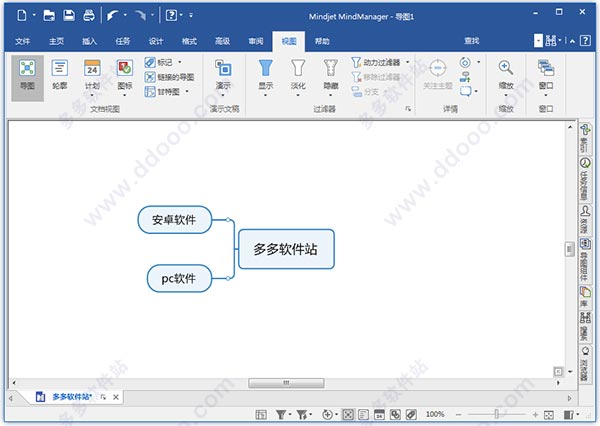Toggle tag view in status bar
This screenshot has width=600, height=426.
[411, 415]
